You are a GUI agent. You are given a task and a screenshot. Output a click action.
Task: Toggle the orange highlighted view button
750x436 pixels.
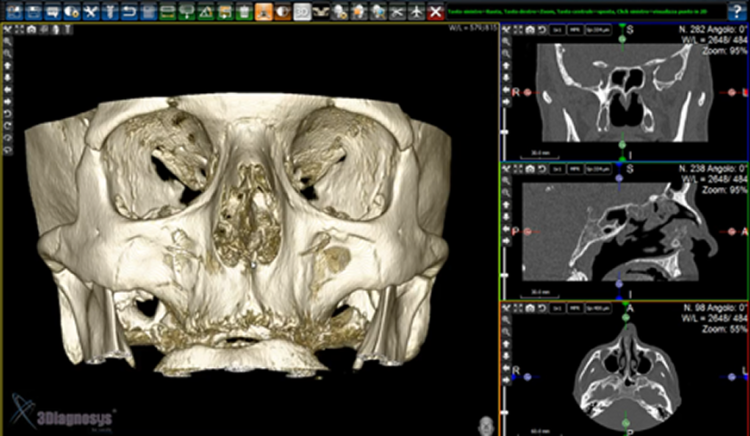pyautogui.click(x=263, y=12)
